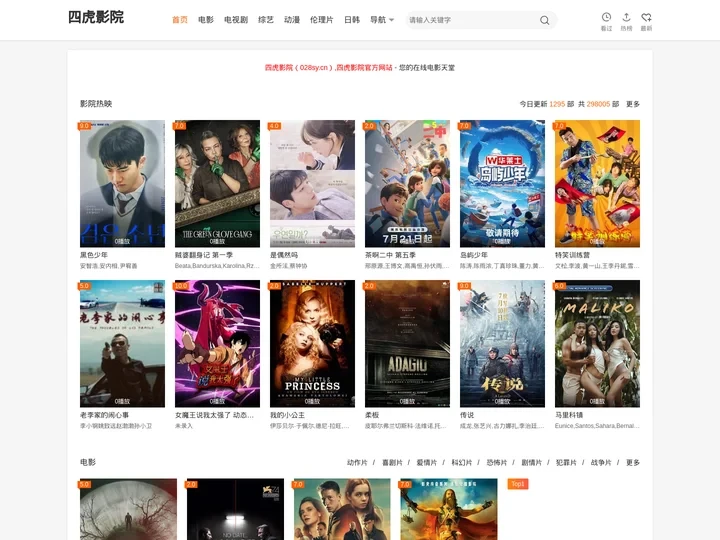Open the bearded man outstretched arms poster

(x=449, y=509)
